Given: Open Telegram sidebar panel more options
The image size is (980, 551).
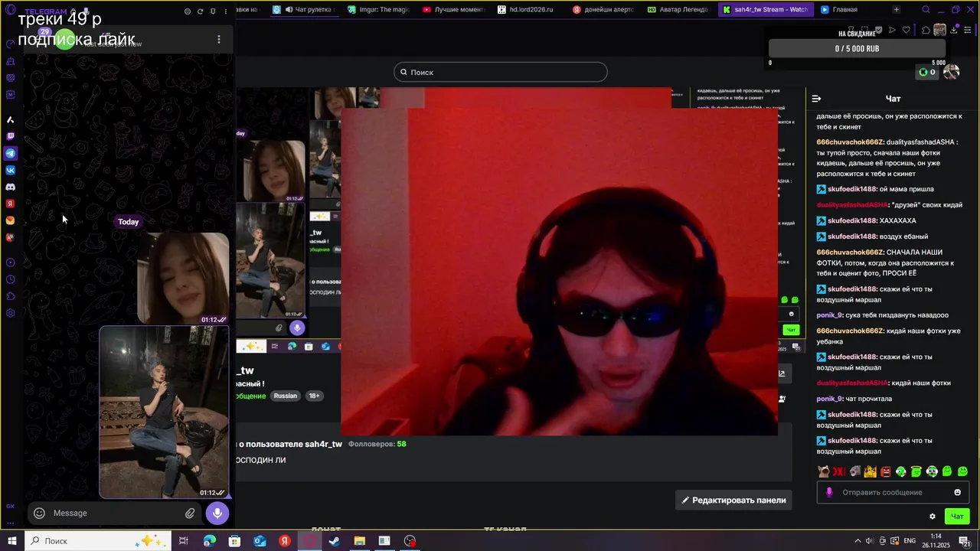Looking at the screenshot, I should tap(226, 11).
